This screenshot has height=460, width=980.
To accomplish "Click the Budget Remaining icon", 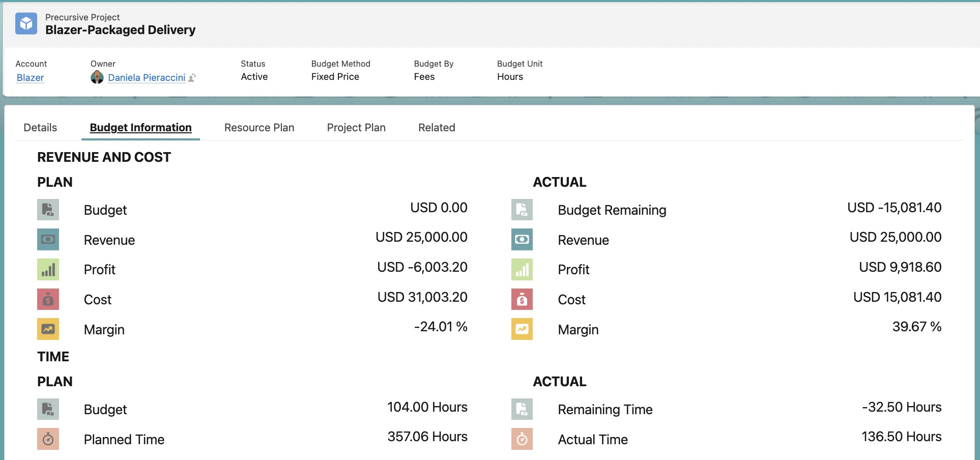I will pos(522,210).
